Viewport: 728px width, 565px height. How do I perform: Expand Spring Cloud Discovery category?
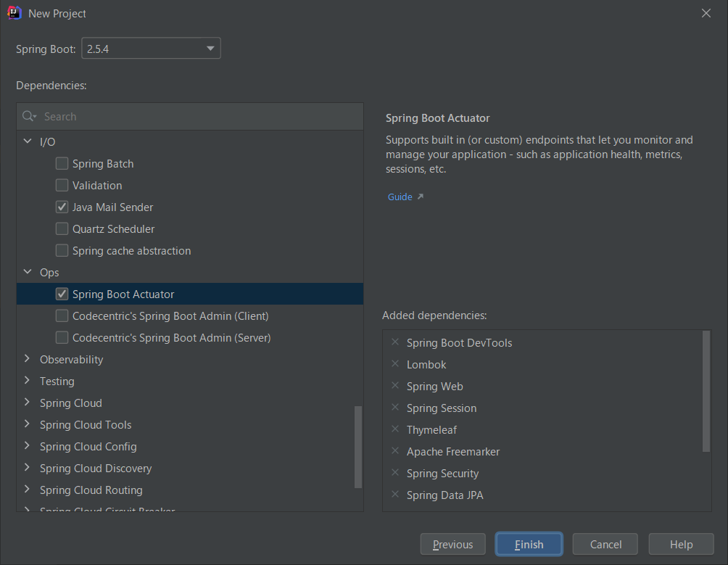point(27,468)
